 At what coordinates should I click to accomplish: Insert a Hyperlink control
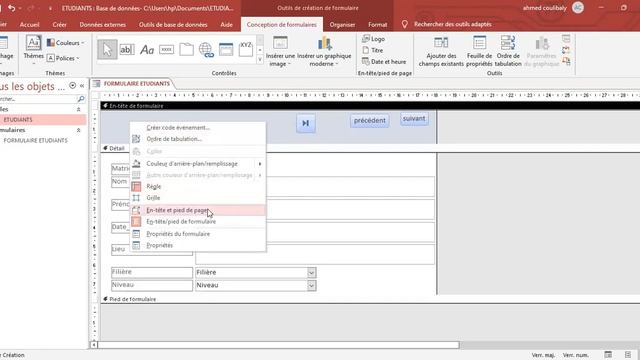[206, 50]
